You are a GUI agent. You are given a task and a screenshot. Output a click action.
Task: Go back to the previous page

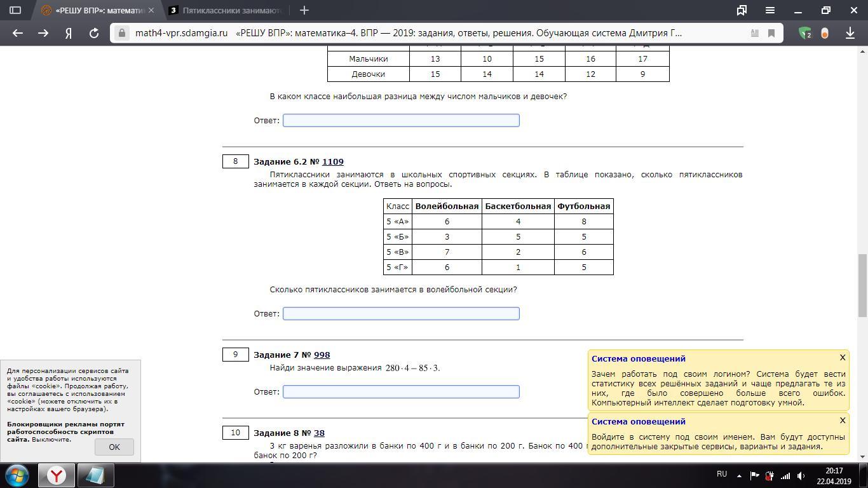18,33
